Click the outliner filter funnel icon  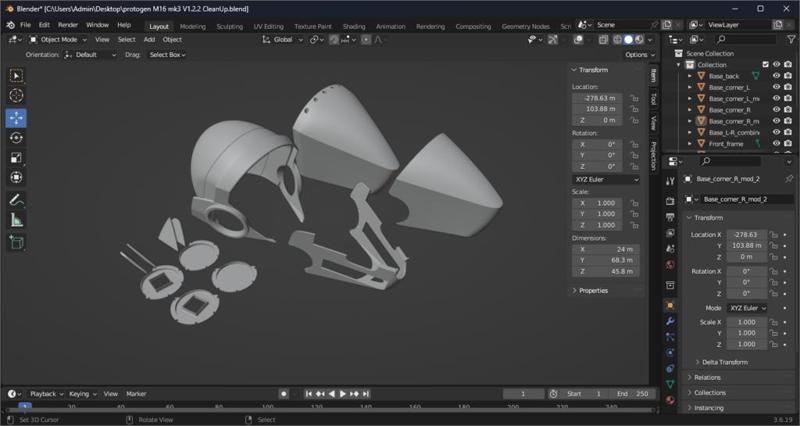pyautogui.click(x=791, y=39)
